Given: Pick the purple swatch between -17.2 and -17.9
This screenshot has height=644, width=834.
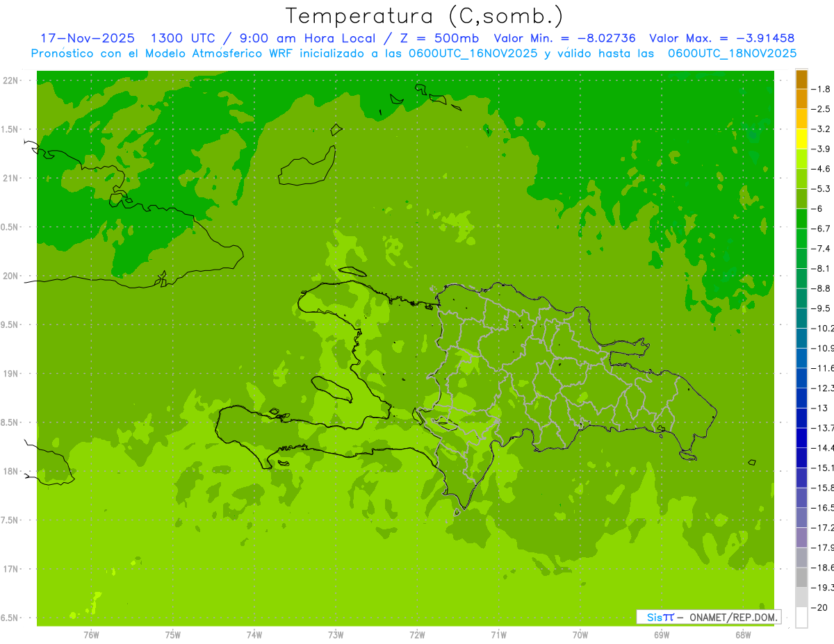Looking at the screenshot, I should [x=801, y=538].
